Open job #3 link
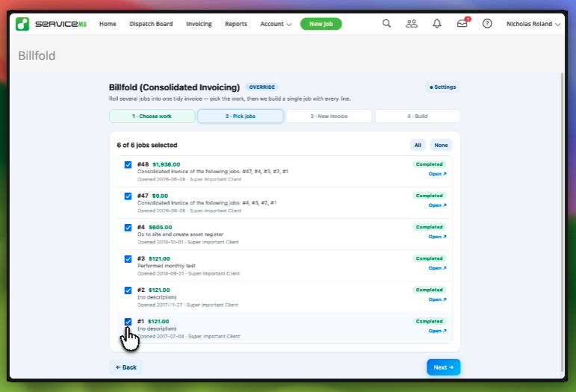Viewport: 576px width, 392px height. [x=437, y=268]
